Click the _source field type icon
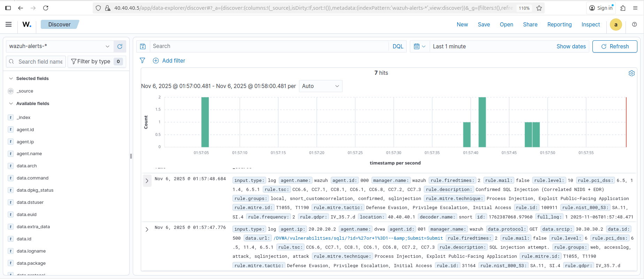This screenshot has width=644, height=279. click(11, 91)
